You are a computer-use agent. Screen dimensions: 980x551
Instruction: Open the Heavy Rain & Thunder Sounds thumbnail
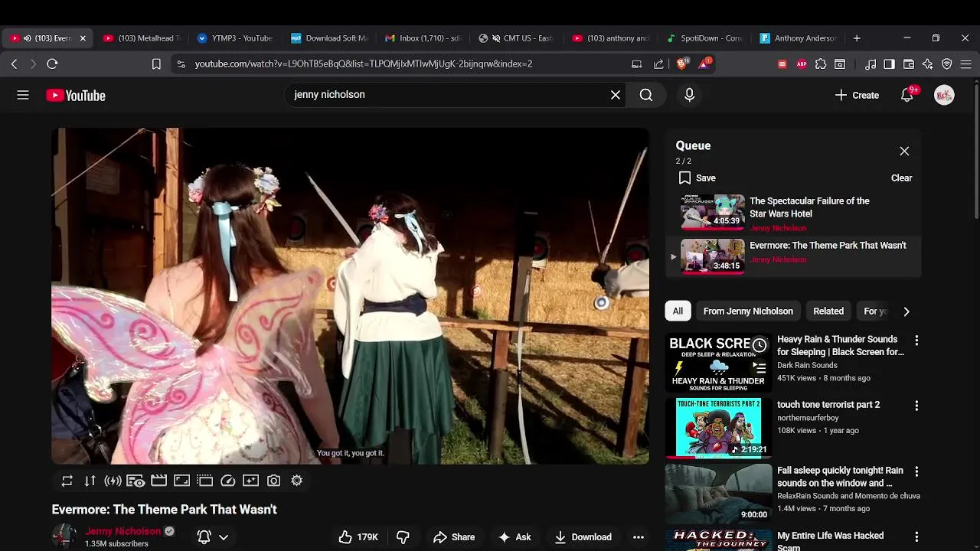coord(718,363)
